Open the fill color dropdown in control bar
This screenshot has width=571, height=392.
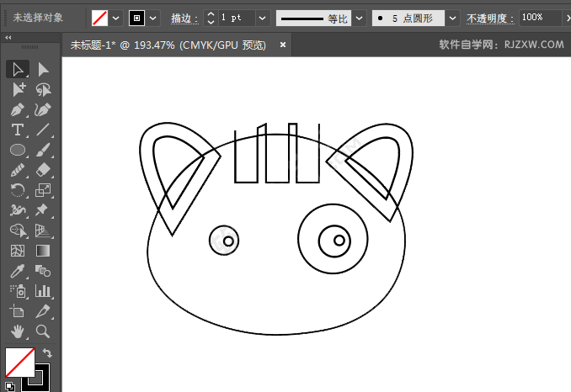[x=115, y=17]
